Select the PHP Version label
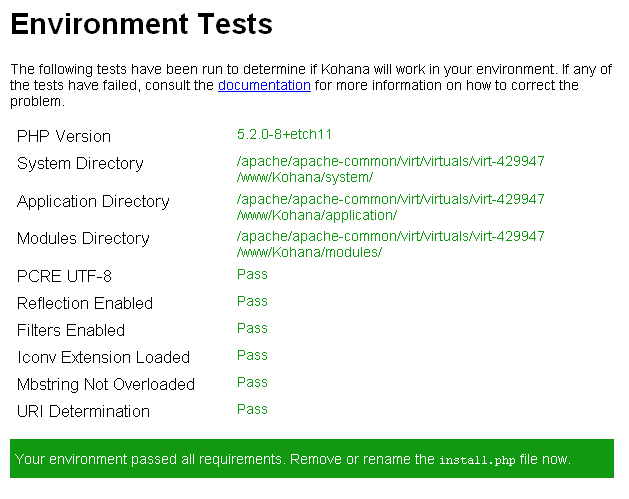Viewport: 629px width, 499px height. (64, 136)
